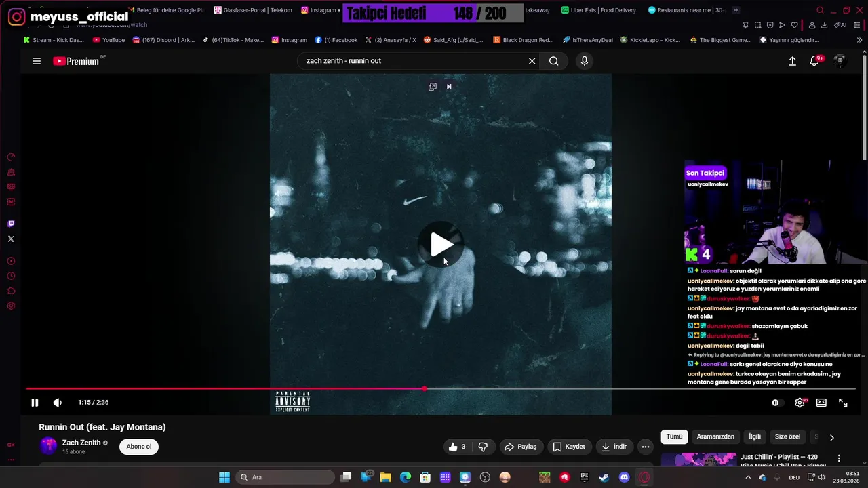Open the YouTube upload/create icon

pyautogui.click(x=792, y=61)
